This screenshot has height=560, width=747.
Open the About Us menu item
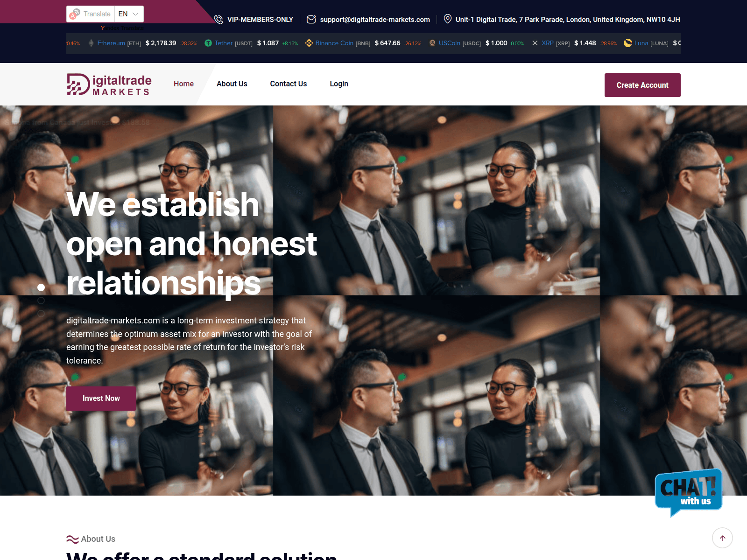point(232,84)
